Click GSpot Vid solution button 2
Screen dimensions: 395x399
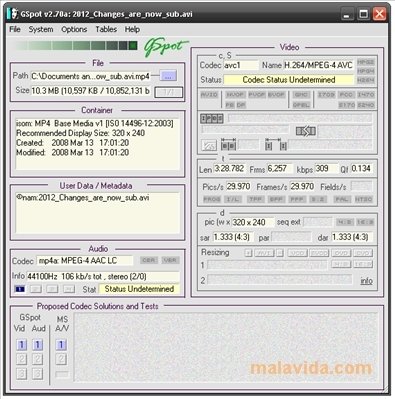click(x=21, y=359)
